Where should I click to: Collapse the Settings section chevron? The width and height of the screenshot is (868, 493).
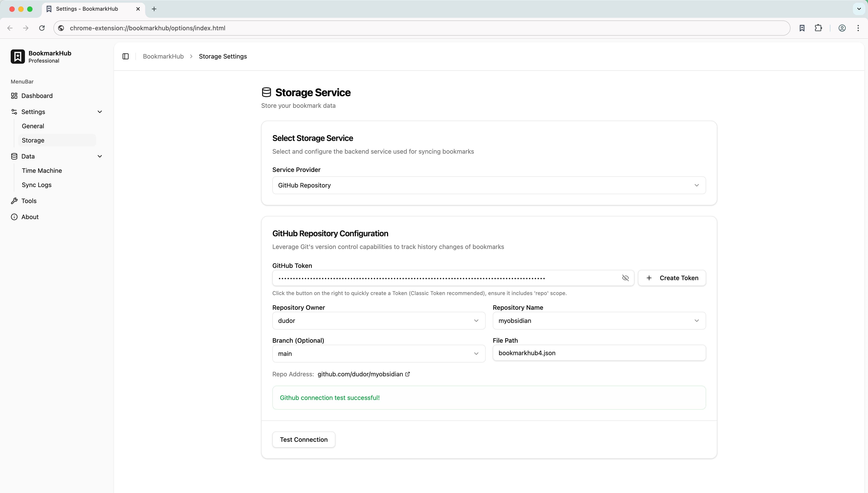pyautogui.click(x=100, y=112)
